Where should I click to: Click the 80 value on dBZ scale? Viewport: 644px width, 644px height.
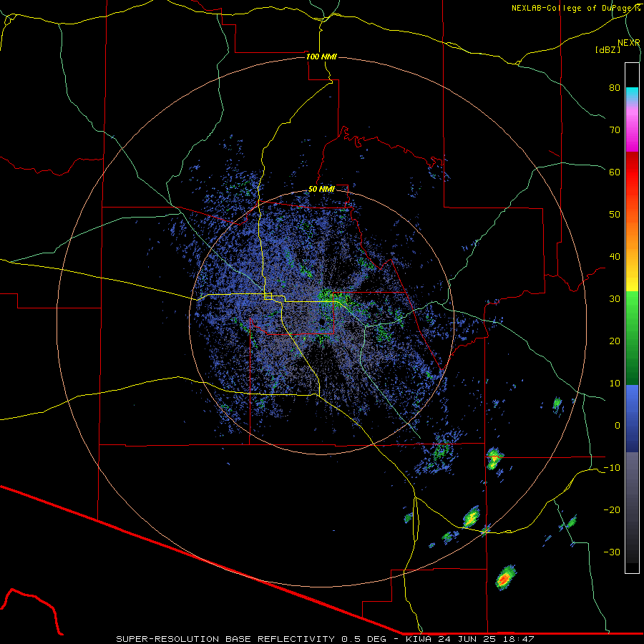point(615,87)
